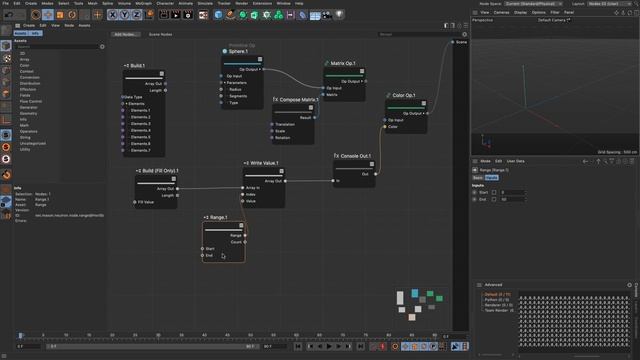Viewport: 640px width, 360px height.
Task: Toggle the Start input checkbox in attributes
Action: (x=494, y=192)
